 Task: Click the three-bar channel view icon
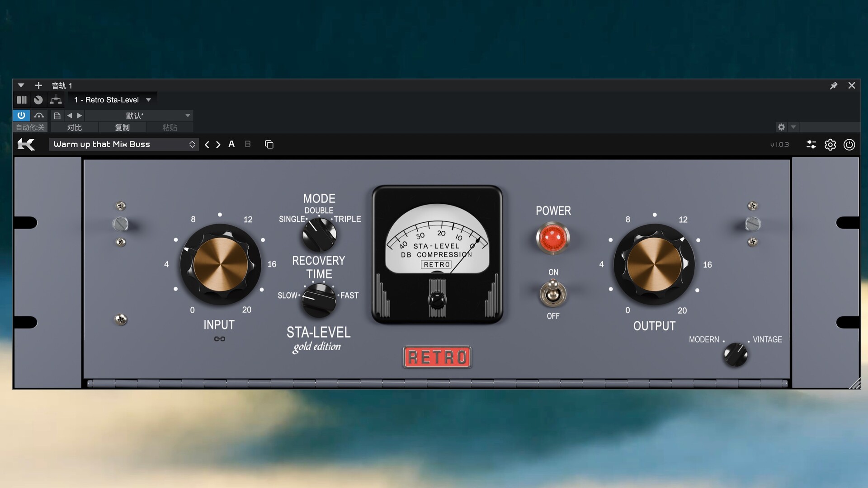coord(22,100)
